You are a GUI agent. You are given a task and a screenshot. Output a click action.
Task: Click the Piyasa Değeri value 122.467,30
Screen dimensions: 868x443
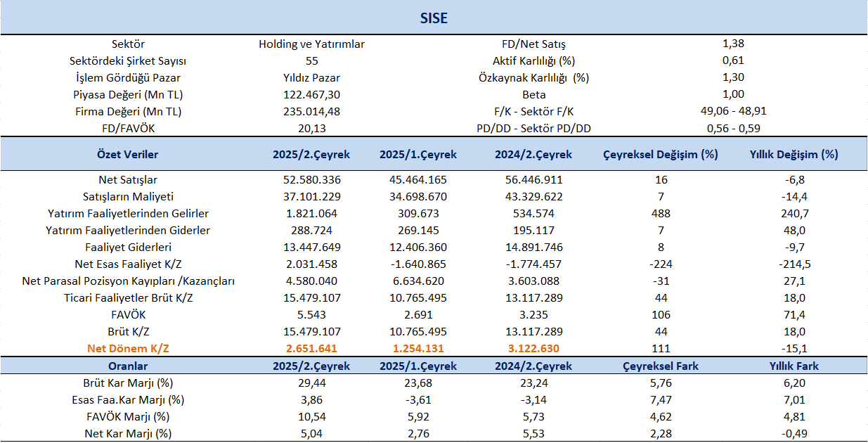click(x=311, y=94)
